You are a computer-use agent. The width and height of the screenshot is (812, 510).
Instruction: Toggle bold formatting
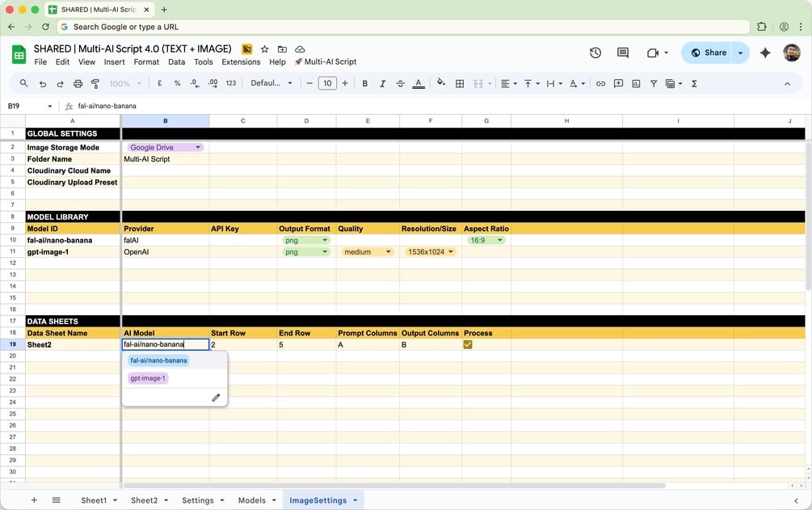tap(364, 83)
